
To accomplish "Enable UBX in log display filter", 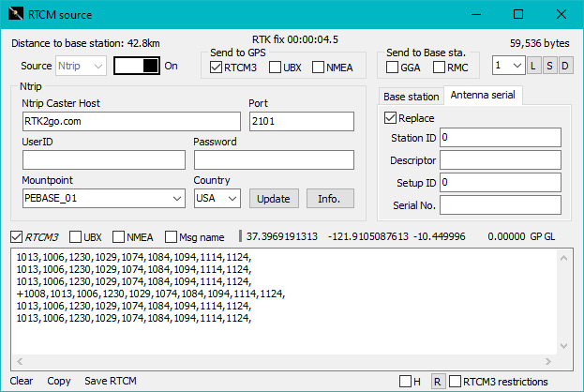I will (75, 237).
